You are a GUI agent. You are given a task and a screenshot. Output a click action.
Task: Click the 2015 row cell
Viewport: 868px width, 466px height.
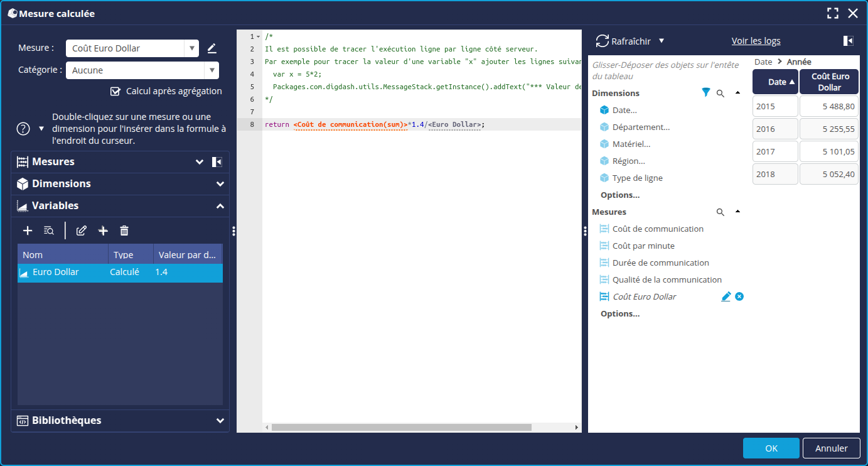[x=775, y=106]
